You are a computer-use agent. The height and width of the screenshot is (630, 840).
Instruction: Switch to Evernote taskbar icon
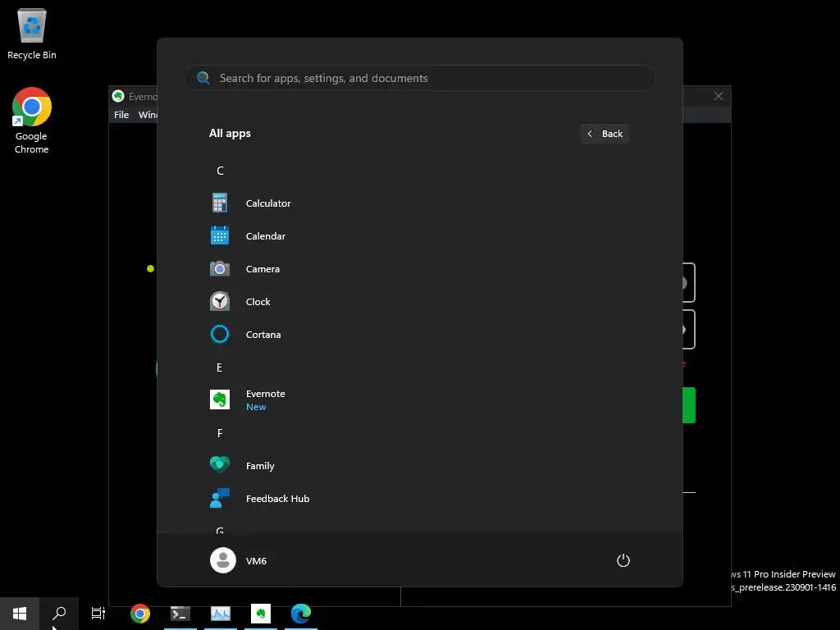261,614
